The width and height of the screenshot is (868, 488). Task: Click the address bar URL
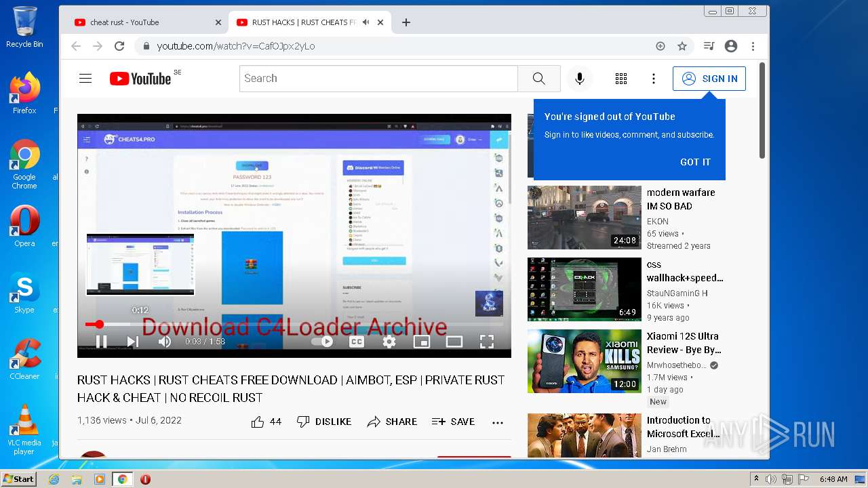click(x=236, y=46)
